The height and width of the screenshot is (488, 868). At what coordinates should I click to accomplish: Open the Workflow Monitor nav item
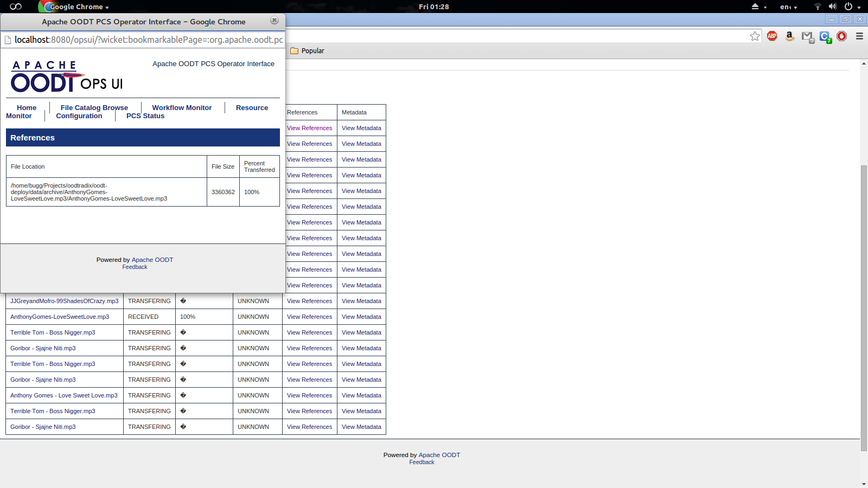click(x=182, y=108)
